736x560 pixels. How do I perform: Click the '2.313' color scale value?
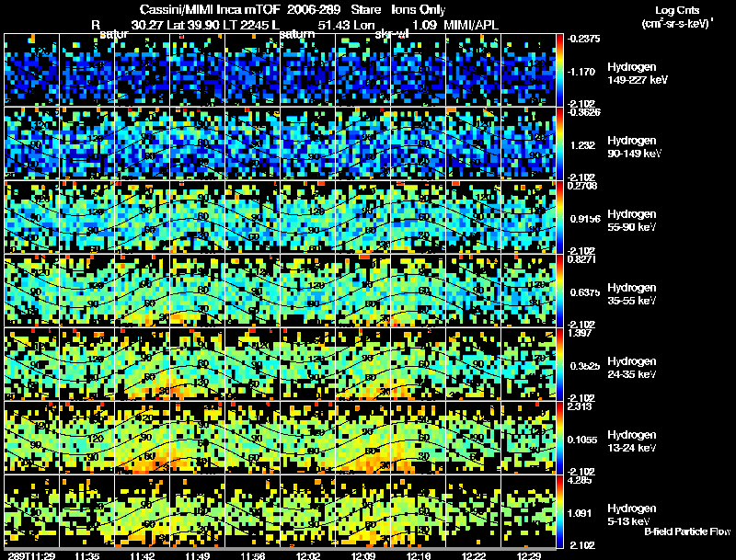[579, 406]
